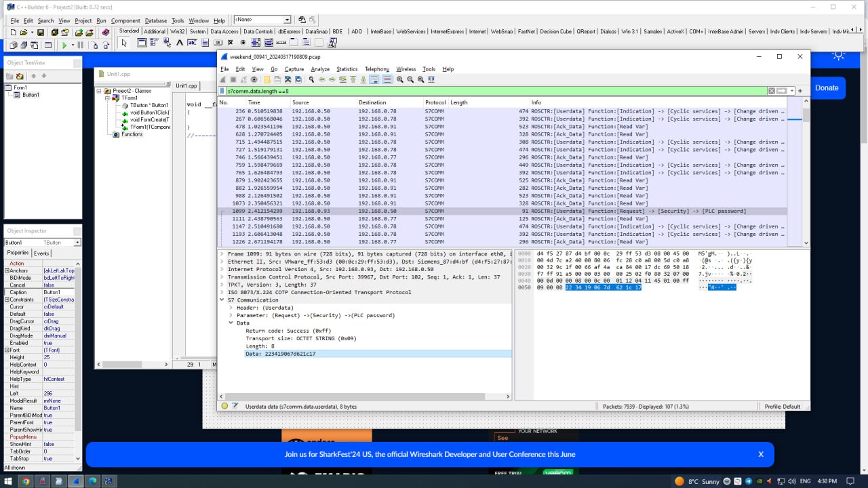
Task: Select the arrow pointer tool in the palette
Action: [x=123, y=43]
